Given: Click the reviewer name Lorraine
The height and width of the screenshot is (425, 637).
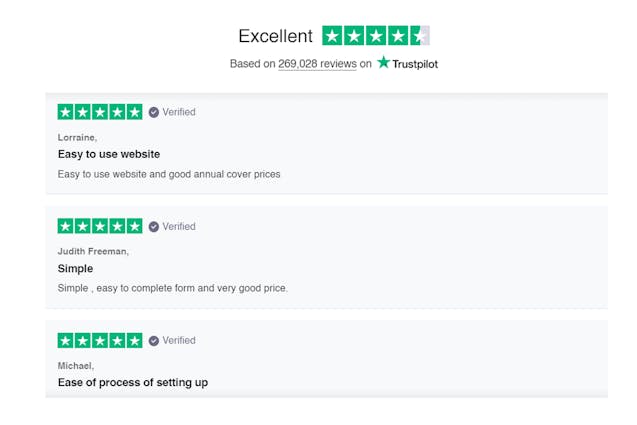Looking at the screenshot, I should tap(78, 136).
